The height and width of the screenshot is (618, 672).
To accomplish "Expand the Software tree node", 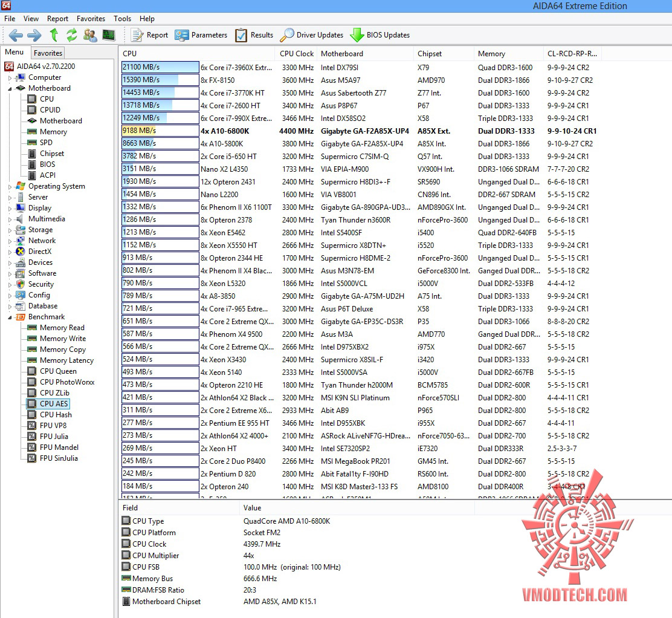I will (x=10, y=274).
